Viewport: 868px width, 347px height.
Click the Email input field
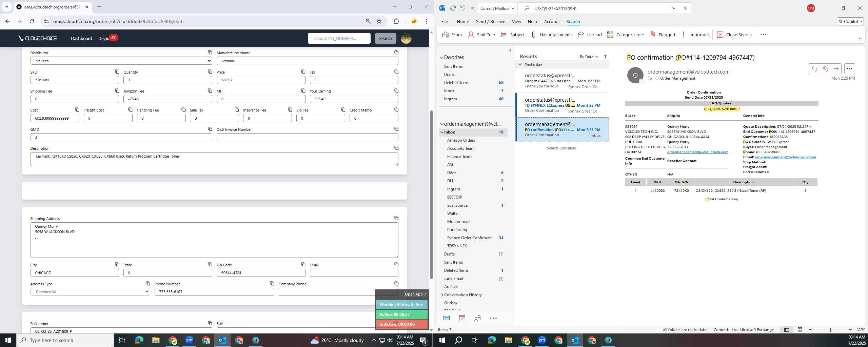[x=354, y=273]
